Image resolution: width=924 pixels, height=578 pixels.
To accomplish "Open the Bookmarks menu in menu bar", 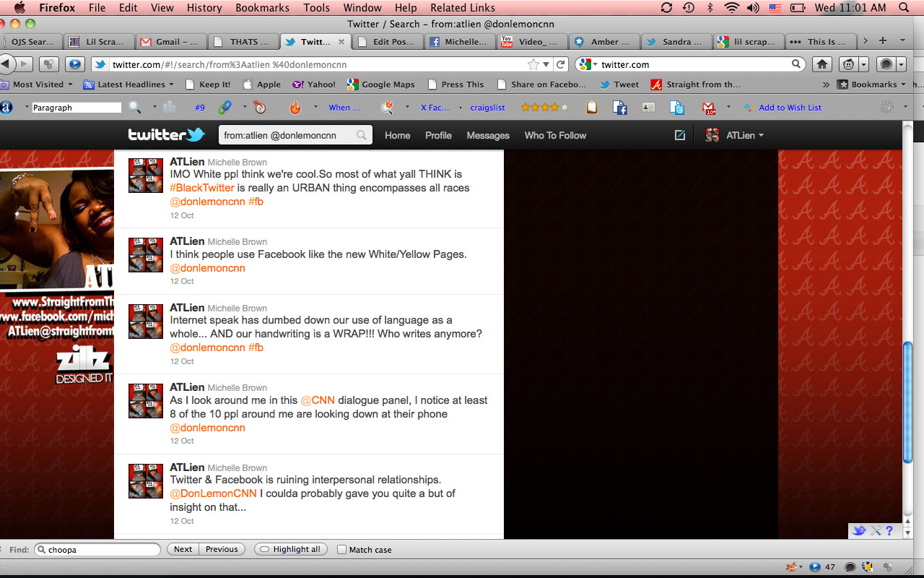I will pyautogui.click(x=261, y=8).
